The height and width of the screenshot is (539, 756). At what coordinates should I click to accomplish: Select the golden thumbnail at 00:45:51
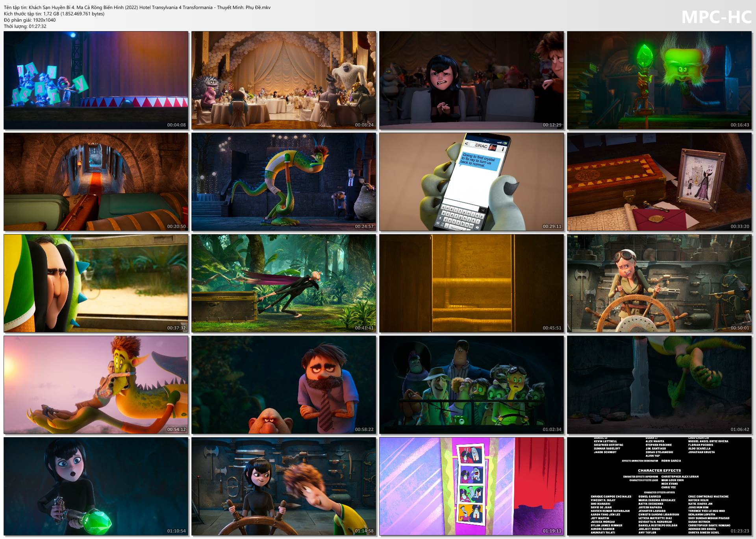(x=472, y=283)
